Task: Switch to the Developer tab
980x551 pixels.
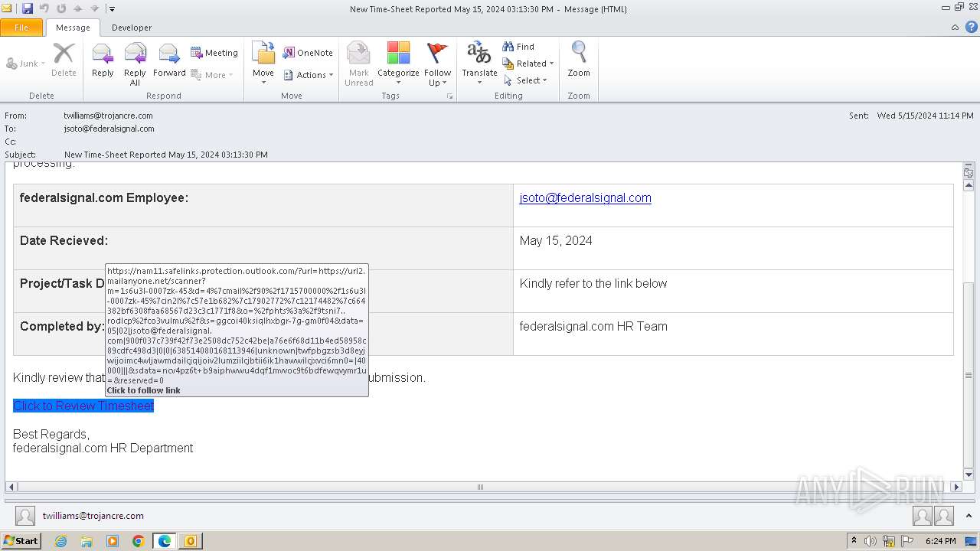Action: pos(132,28)
